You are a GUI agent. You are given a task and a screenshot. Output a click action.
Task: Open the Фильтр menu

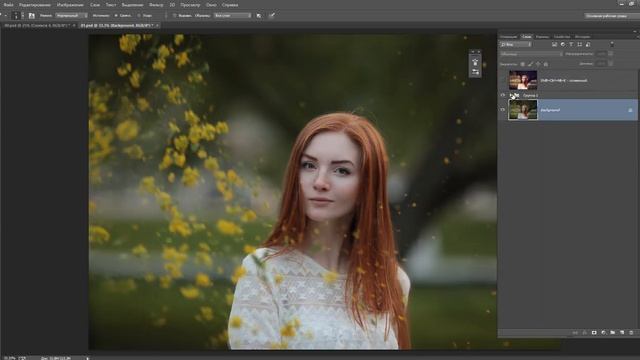tap(156, 5)
